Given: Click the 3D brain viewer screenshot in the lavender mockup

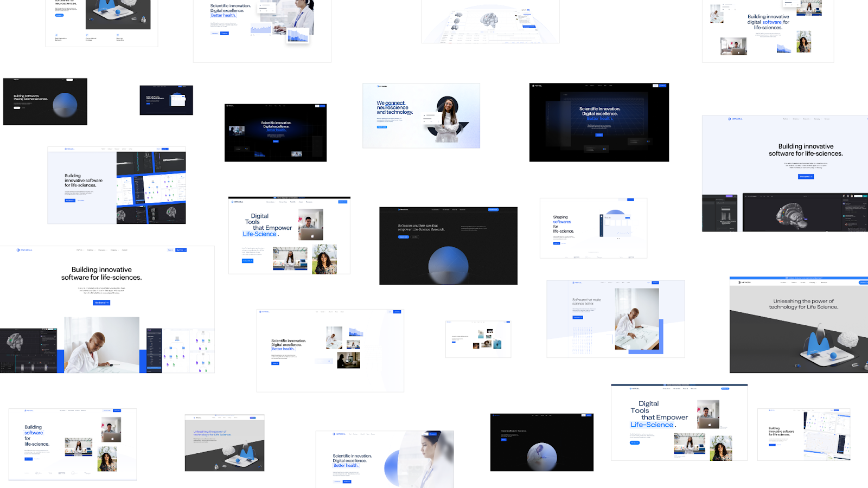Looking at the screenshot, I should click(x=805, y=212).
